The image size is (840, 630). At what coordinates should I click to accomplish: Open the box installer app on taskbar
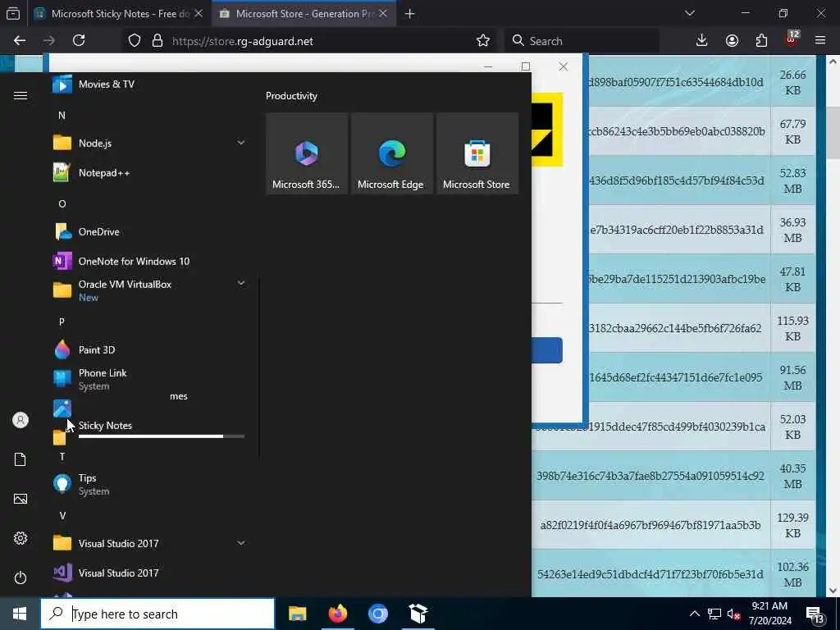point(418,614)
